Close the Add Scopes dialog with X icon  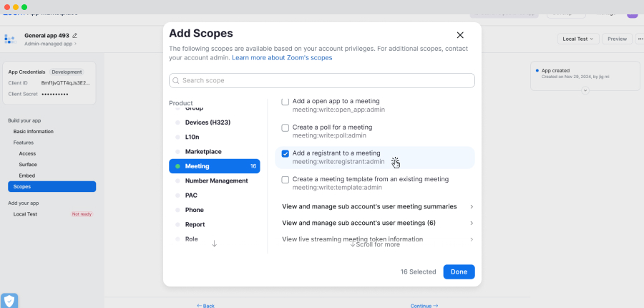click(x=460, y=35)
